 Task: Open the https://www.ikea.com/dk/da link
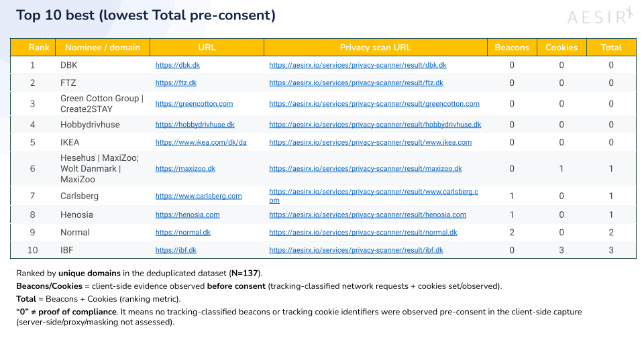pos(201,142)
